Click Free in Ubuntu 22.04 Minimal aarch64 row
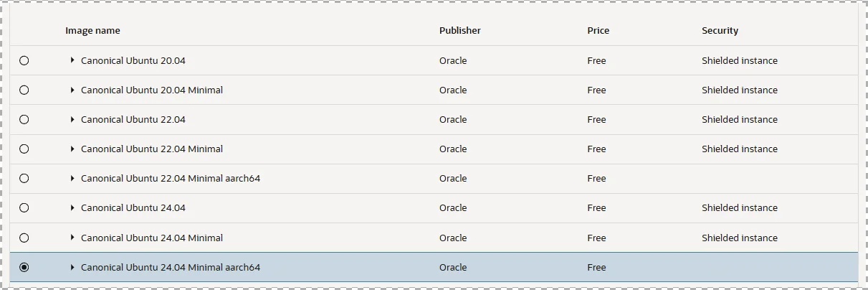 (596, 179)
